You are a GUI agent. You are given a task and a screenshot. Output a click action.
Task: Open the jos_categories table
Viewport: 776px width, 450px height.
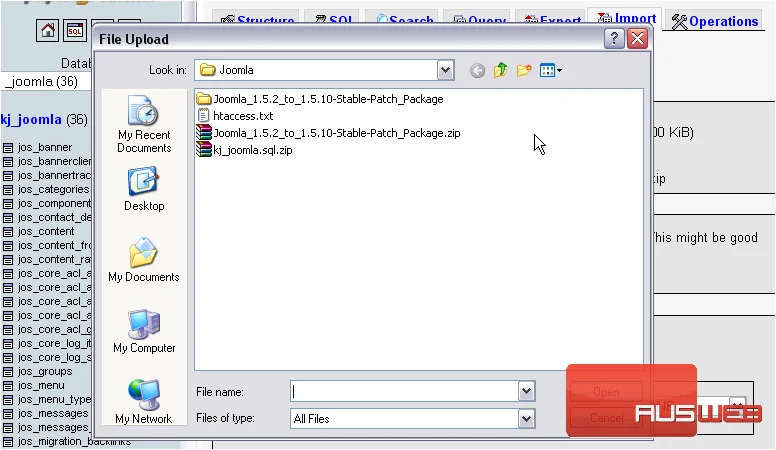pyautogui.click(x=53, y=190)
